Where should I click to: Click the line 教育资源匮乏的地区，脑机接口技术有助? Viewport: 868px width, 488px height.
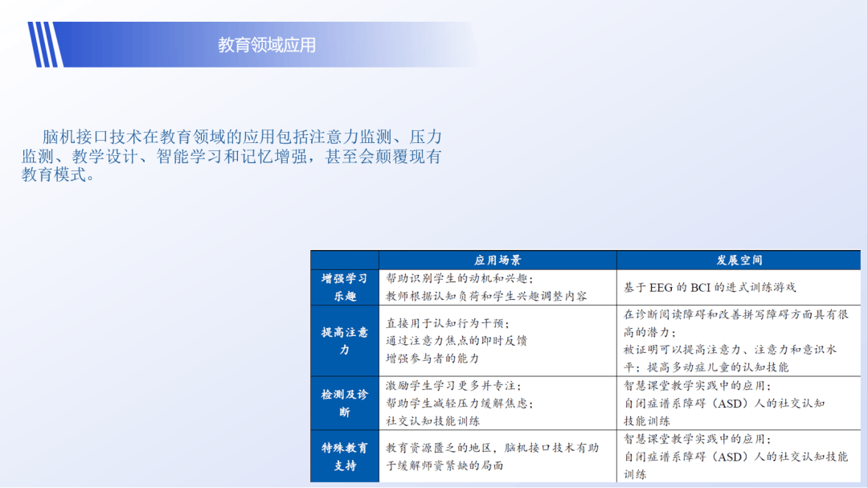[x=492, y=448]
